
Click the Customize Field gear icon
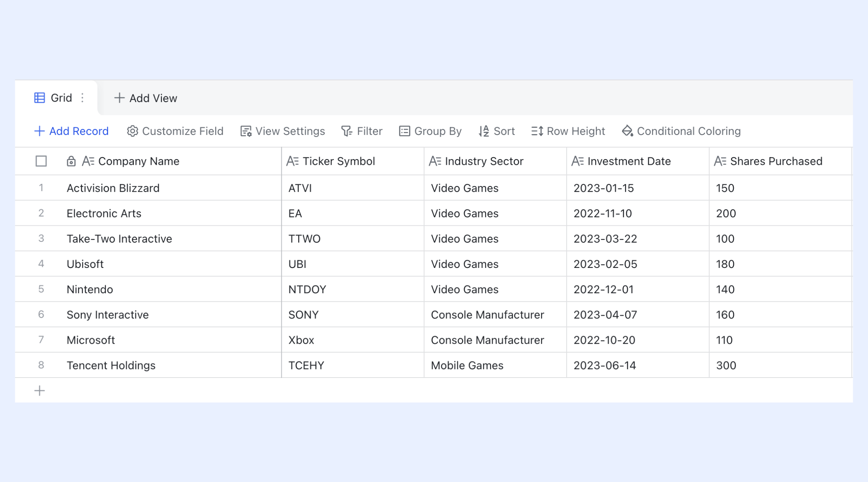pos(133,131)
